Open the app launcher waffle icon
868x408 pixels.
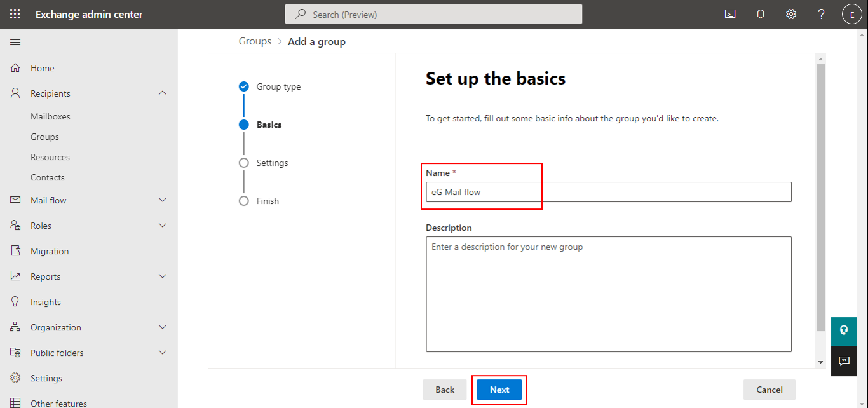tap(15, 14)
